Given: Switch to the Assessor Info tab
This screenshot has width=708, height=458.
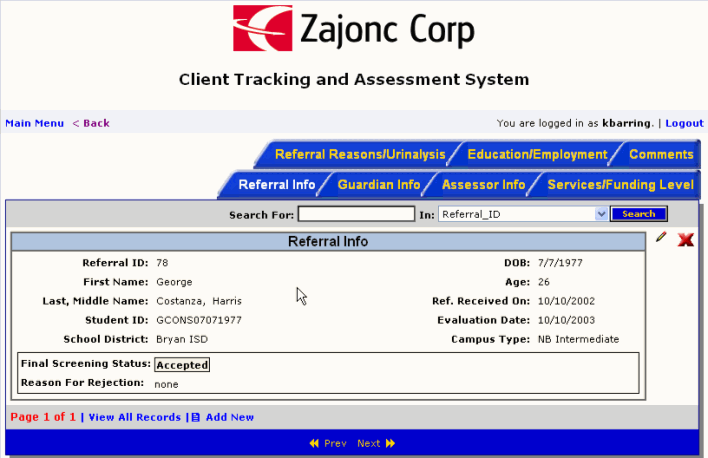Looking at the screenshot, I should click(x=484, y=185).
